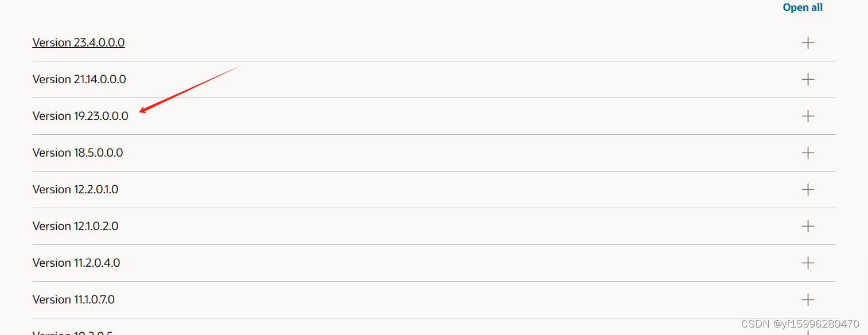Screen dimensions: 868x335
Task: Expand Version 12.2.0.1.0 via its plus icon
Action: [807, 189]
